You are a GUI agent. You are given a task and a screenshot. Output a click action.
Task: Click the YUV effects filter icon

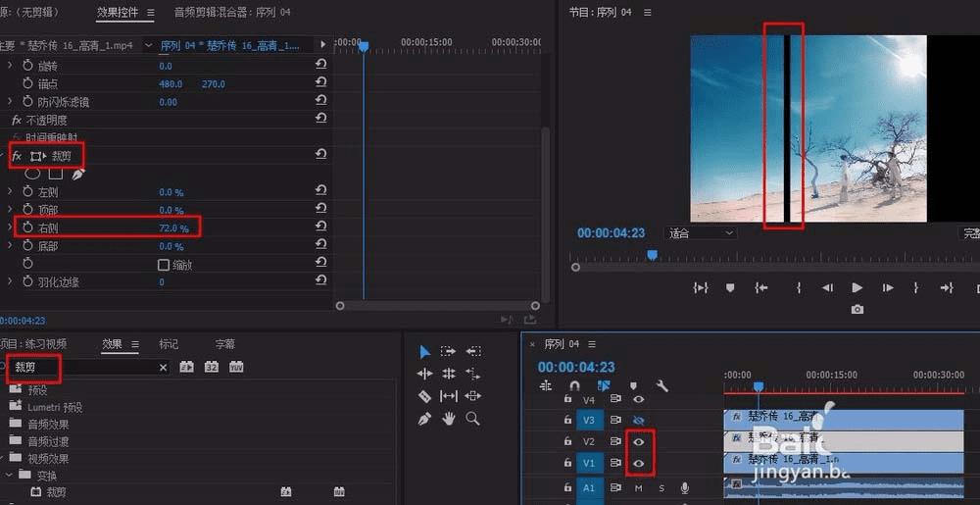[236, 367]
